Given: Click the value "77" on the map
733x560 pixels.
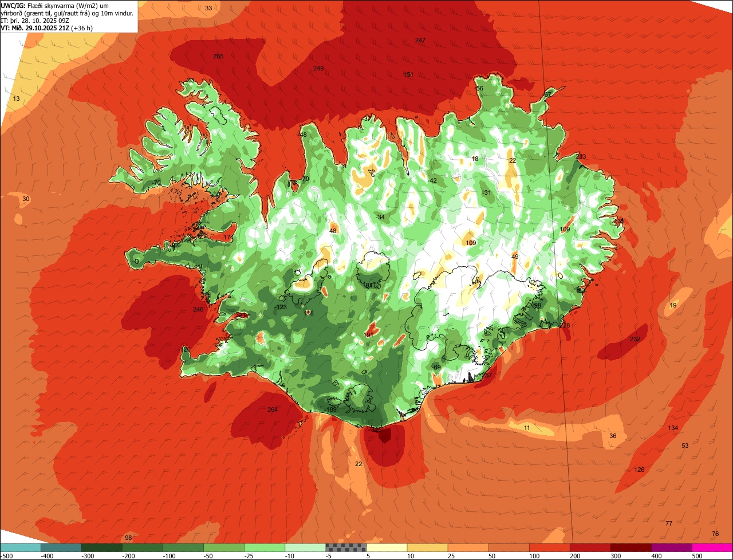Looking at the screenshot, I should pos(669,523).
